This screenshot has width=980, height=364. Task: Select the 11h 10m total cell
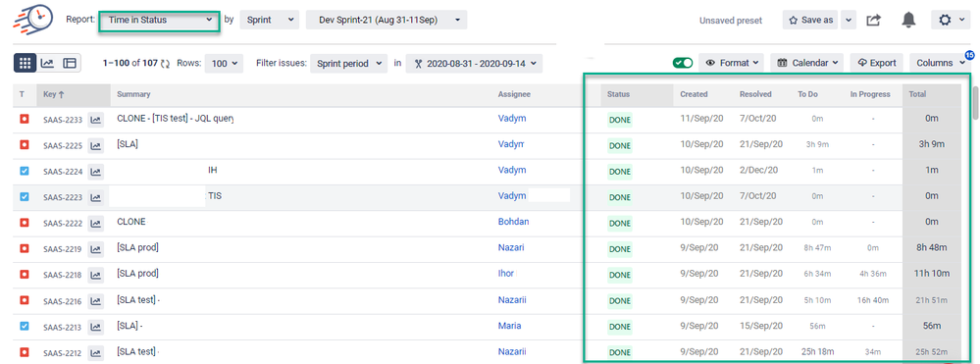pyautogui.click(x=932, y=274)
